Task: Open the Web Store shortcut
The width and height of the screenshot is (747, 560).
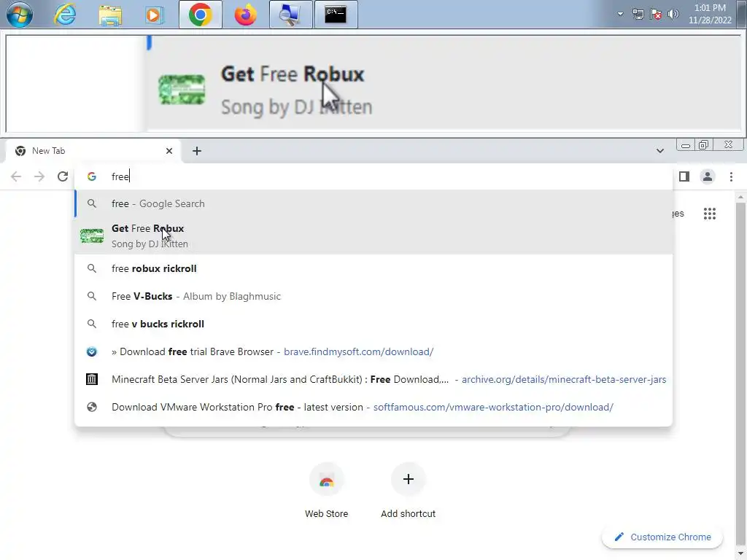Action: 326,491
